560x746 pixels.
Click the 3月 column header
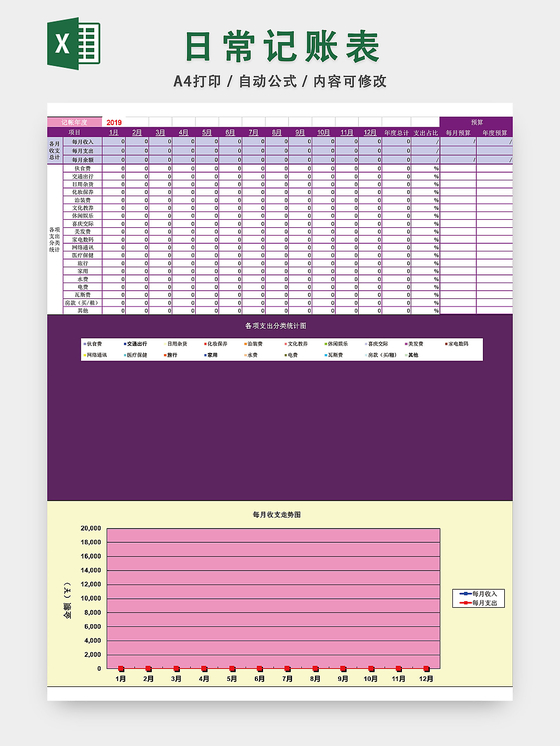pyautogui.click(x=160, y=132)
